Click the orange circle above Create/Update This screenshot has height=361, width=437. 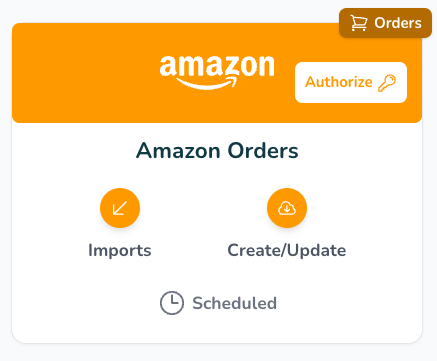(287, 208)
